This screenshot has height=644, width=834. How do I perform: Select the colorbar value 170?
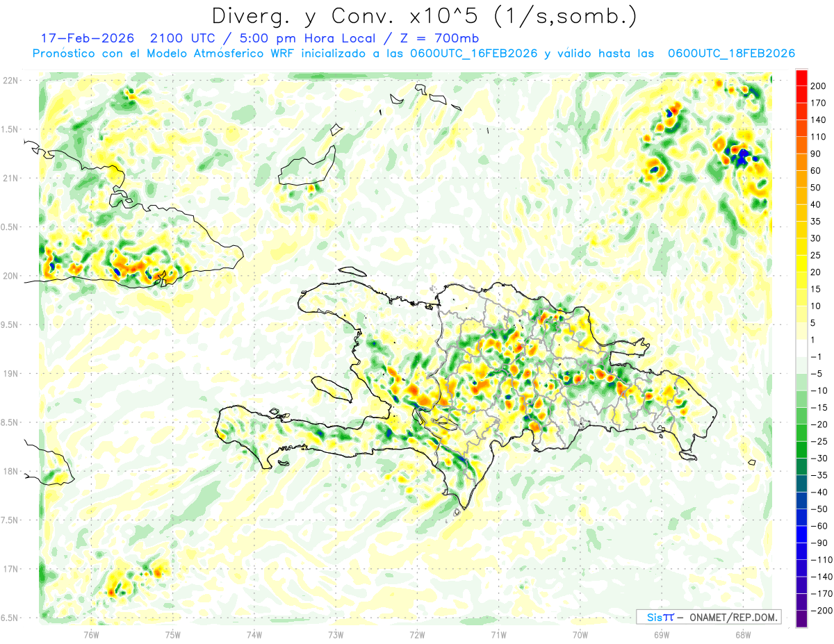coord(817,103)
